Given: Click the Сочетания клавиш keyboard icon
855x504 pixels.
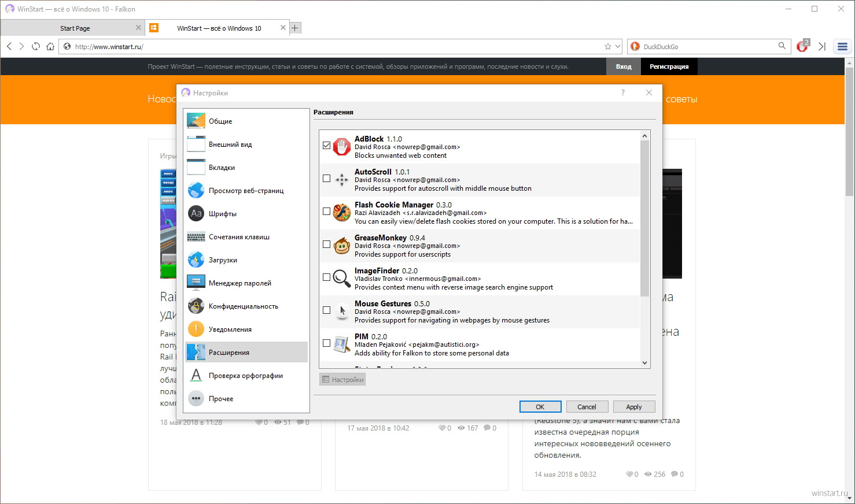Looking at the screenshot, I should point(196,236).
